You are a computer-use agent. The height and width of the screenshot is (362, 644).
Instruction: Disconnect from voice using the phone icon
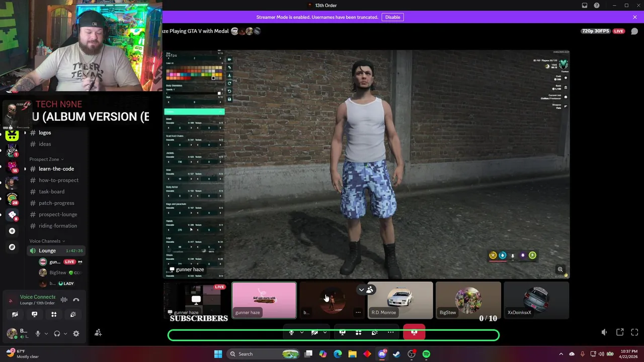pyautogui.click(x=76, y=300)
